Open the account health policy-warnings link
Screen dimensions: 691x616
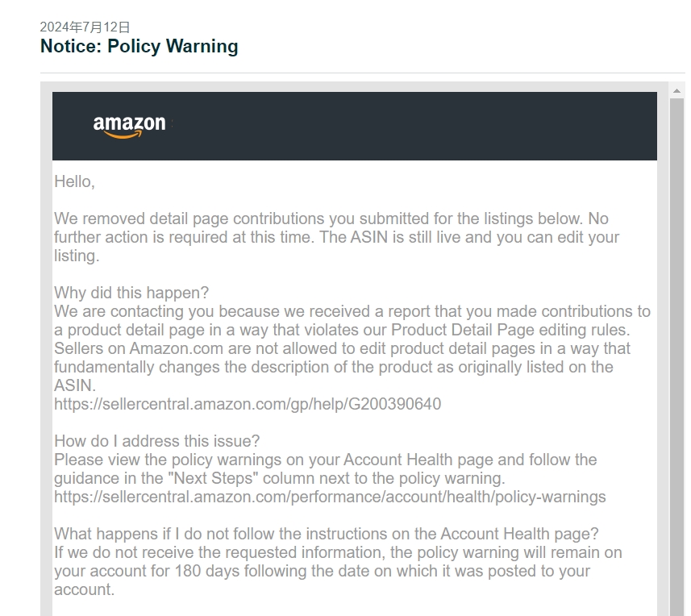click(x=330, y=497)
